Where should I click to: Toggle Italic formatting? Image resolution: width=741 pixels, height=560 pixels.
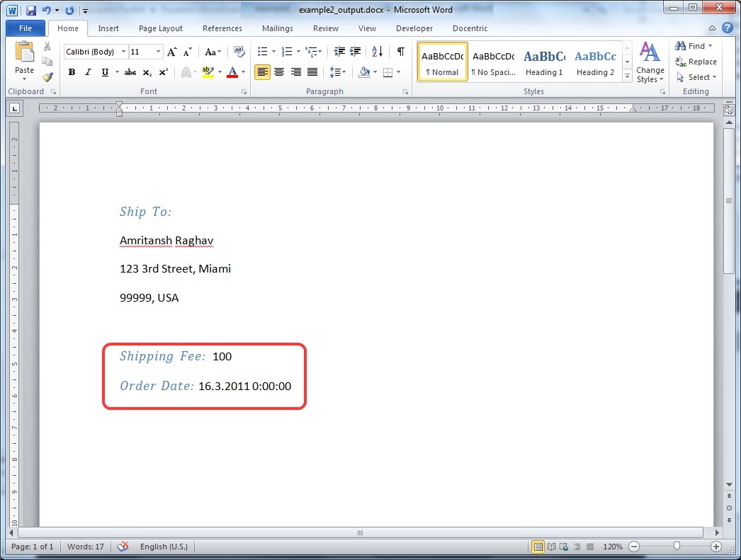tap(89, 72)
